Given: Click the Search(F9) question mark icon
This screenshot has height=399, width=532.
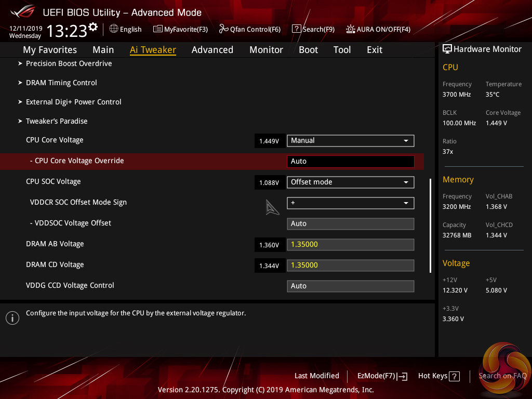Looking at the screenshot, I should coord(296,29).
